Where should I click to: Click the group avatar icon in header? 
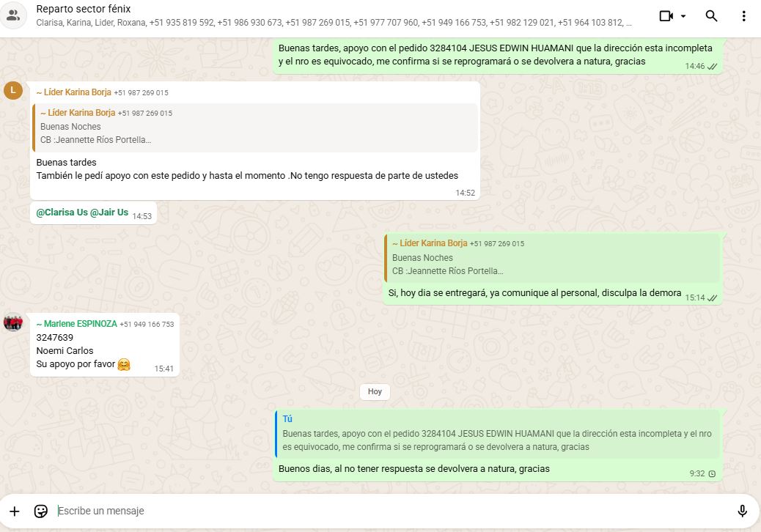click(x=13, y=15)
